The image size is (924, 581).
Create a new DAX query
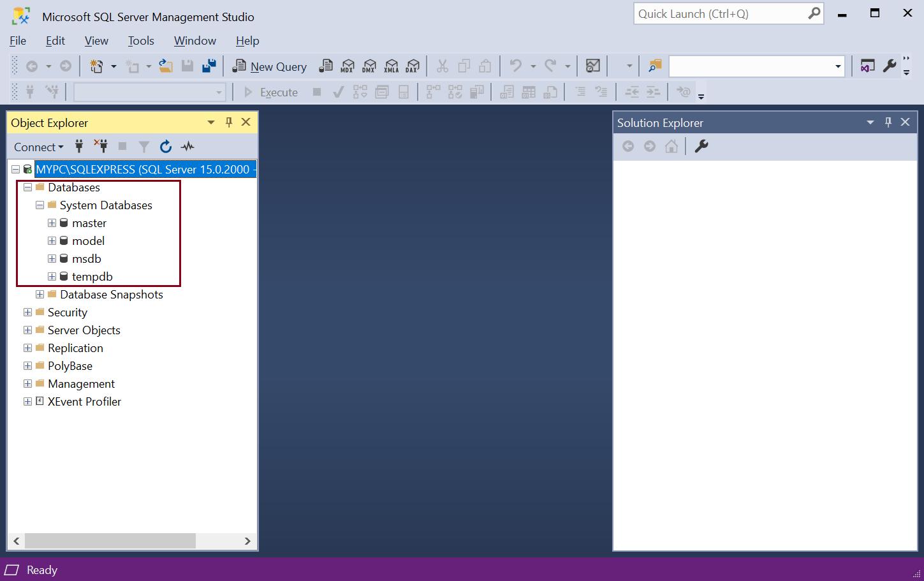pos(413,66)
